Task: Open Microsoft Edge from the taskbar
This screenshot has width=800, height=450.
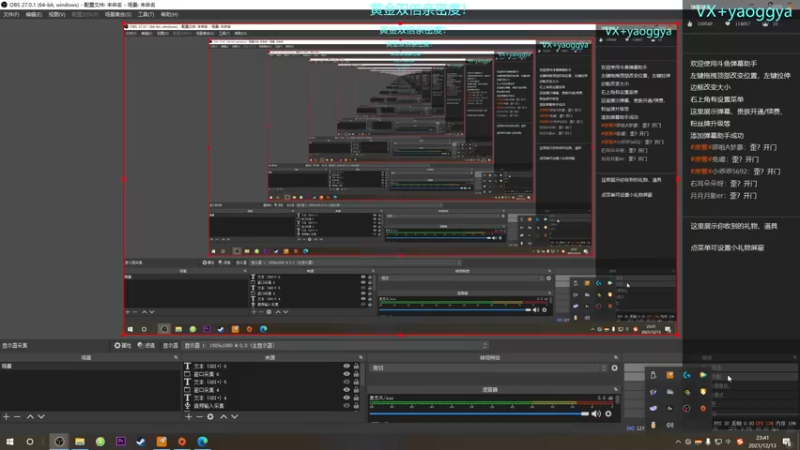Action: 203,441
